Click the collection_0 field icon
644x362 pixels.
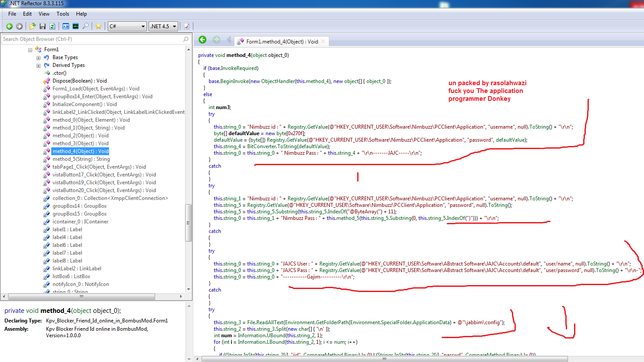pos(46,198)
